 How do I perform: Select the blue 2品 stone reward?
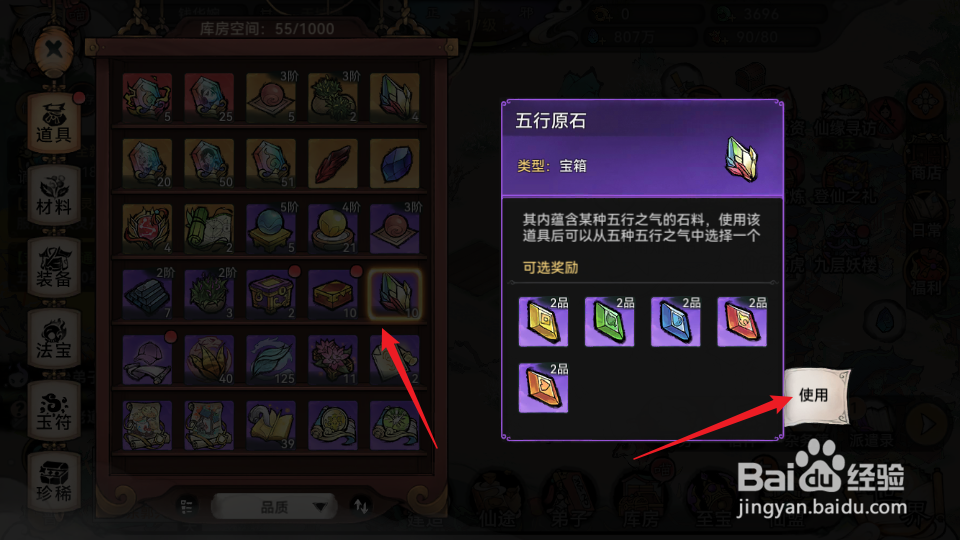675,322
